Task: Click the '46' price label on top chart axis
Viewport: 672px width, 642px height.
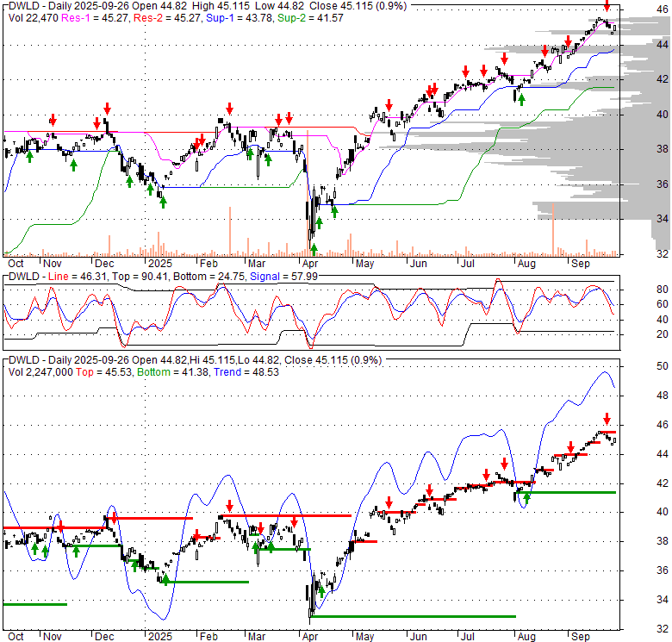Action: pos(663,9)
